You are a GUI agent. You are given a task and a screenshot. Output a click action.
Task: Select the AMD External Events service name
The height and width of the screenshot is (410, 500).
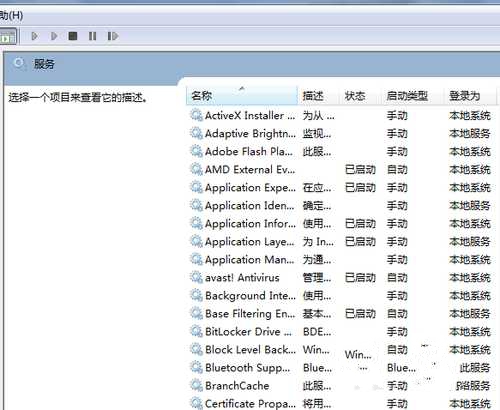coord(250,169)
